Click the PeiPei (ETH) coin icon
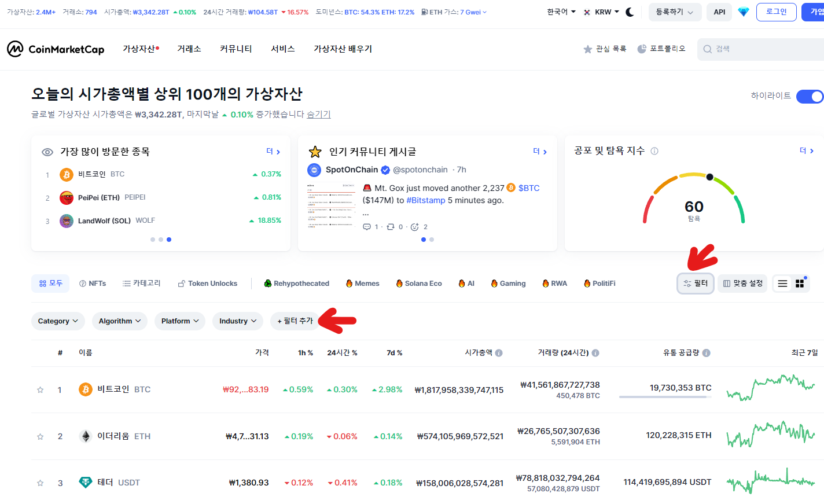The image size is (824, 504). (67, 198)
